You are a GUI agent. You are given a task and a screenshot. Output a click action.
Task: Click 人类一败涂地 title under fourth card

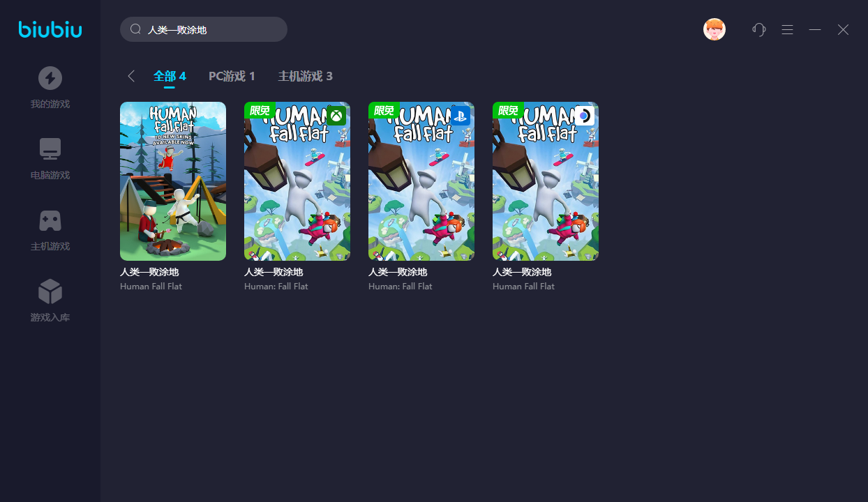coord(522,273)
